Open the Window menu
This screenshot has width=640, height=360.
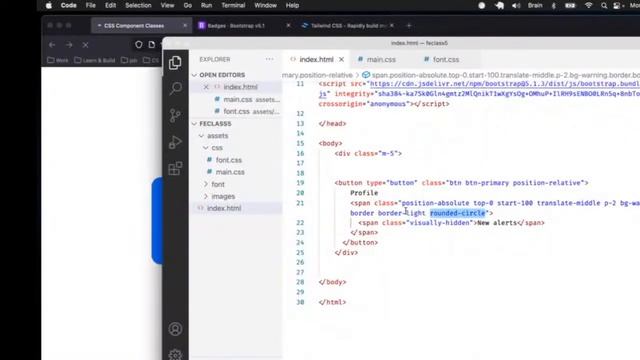(265, 5)
